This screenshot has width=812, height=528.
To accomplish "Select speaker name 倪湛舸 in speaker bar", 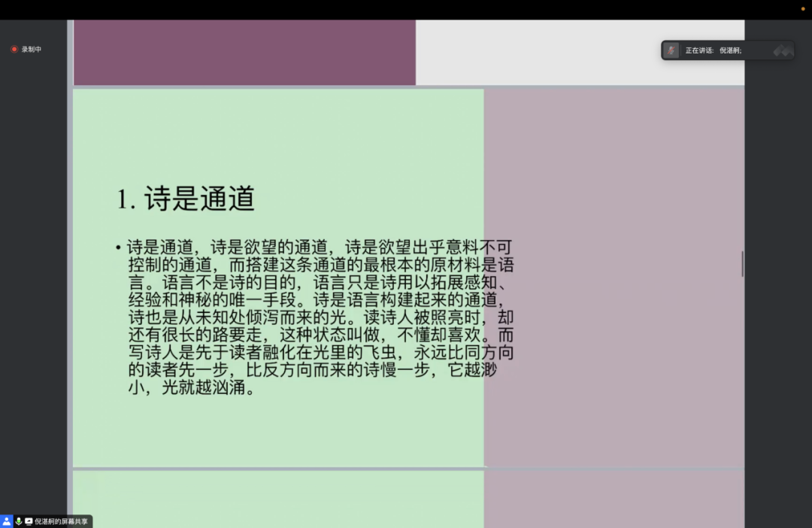I will pyautogui.click(x=730, y=50).
